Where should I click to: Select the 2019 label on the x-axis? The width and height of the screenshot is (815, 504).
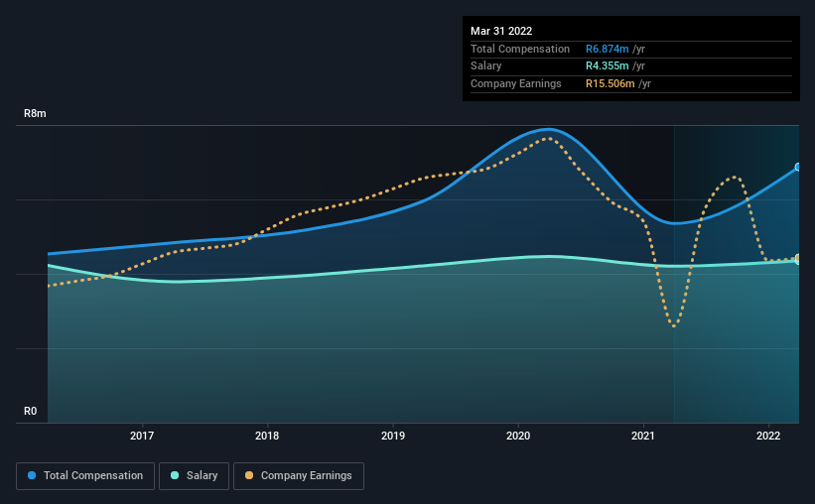click(393, 436)
